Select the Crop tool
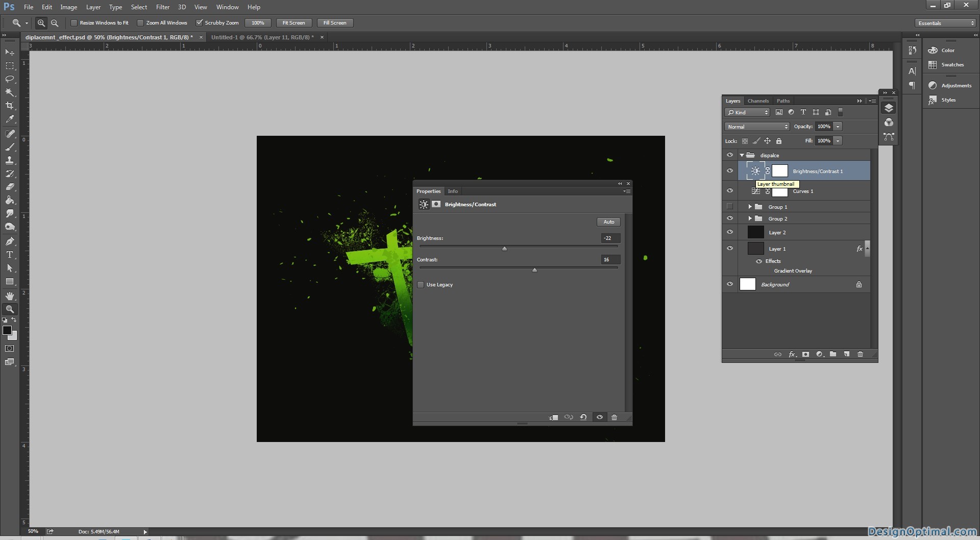The width and height of the screenshot is (980, 540). coord(10,106)
